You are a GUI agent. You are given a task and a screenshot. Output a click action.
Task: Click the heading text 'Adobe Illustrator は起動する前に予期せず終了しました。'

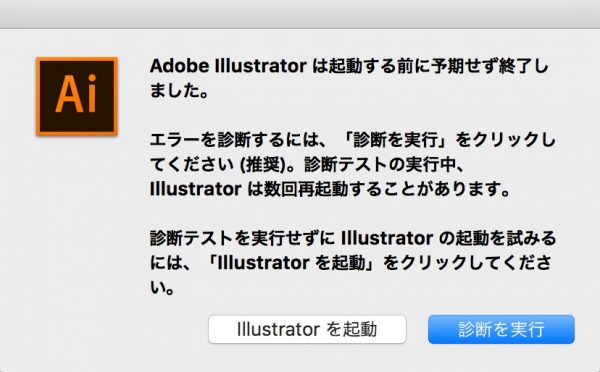click(x=349, y=78)
